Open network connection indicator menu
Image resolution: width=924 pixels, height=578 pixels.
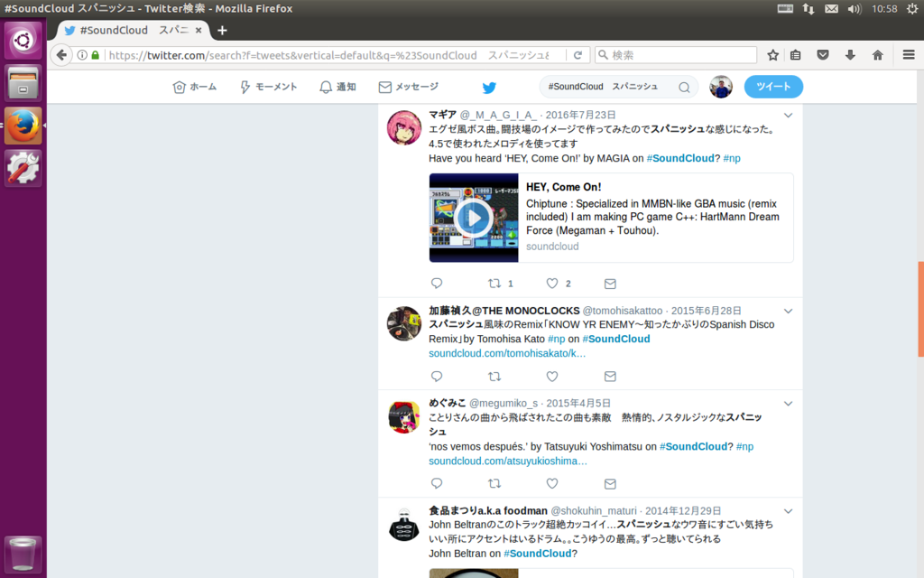[808, 9]
